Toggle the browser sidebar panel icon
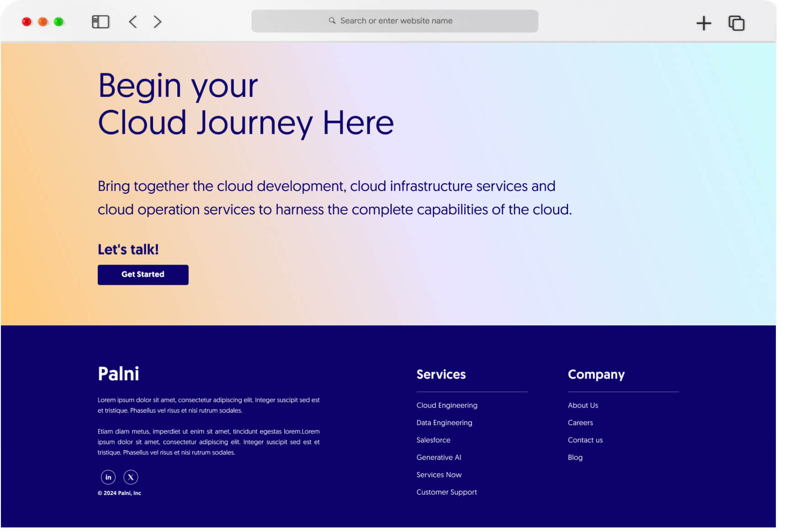Screen dimensions: 785x532 101,21
